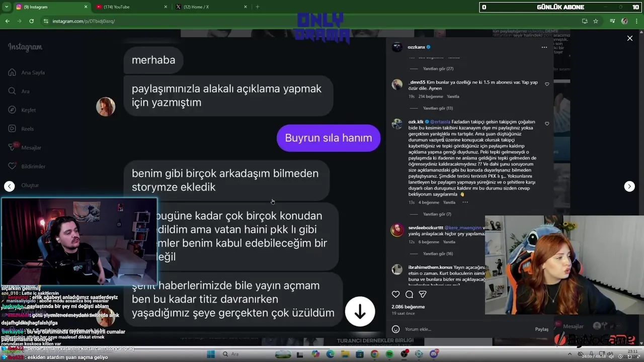
Task: Open ibrahimethem.konus profile
Action: click(x=430, y=267)
